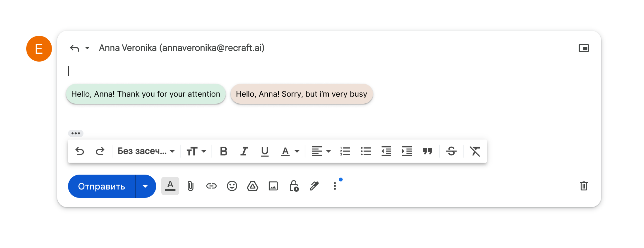
Task: Toggle confidential mode with the lock-and-clock icon
Action: [294, 186]
